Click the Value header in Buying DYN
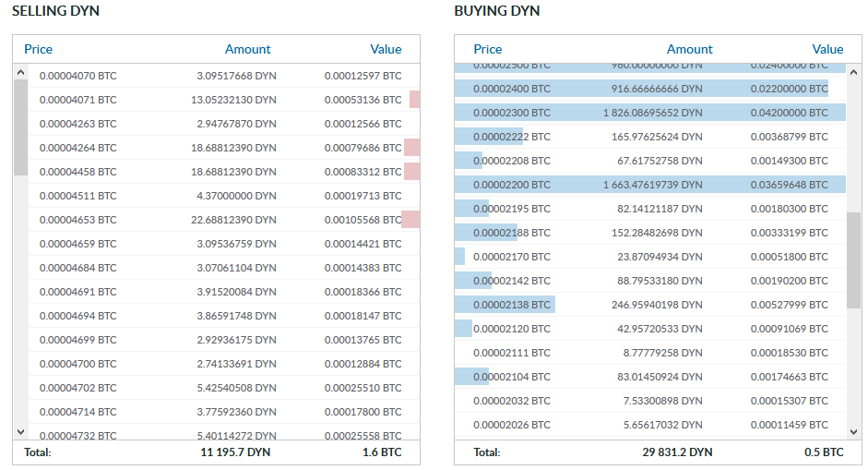868x470 pixels. pos(827,49)
